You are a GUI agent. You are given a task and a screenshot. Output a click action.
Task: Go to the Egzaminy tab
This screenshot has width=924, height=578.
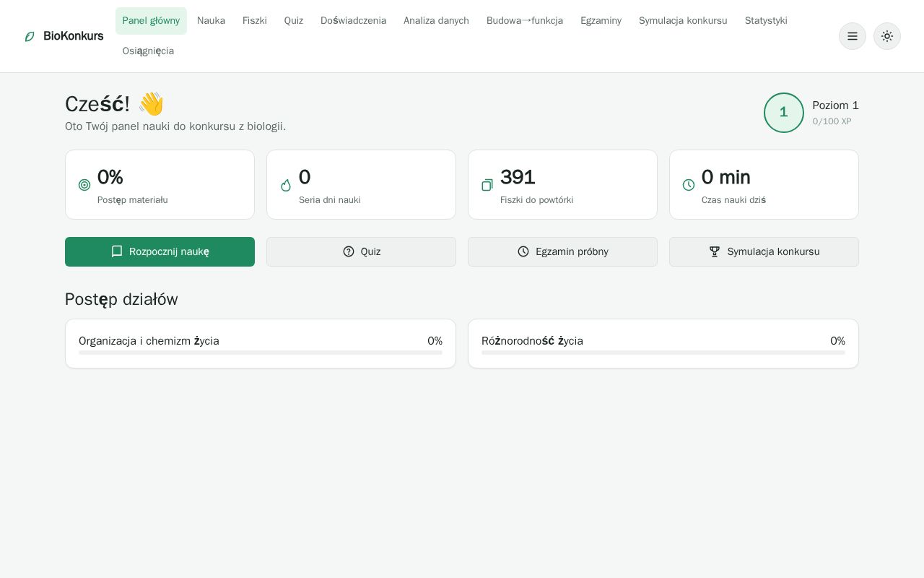pyautogui.click(x=601, y=21)
